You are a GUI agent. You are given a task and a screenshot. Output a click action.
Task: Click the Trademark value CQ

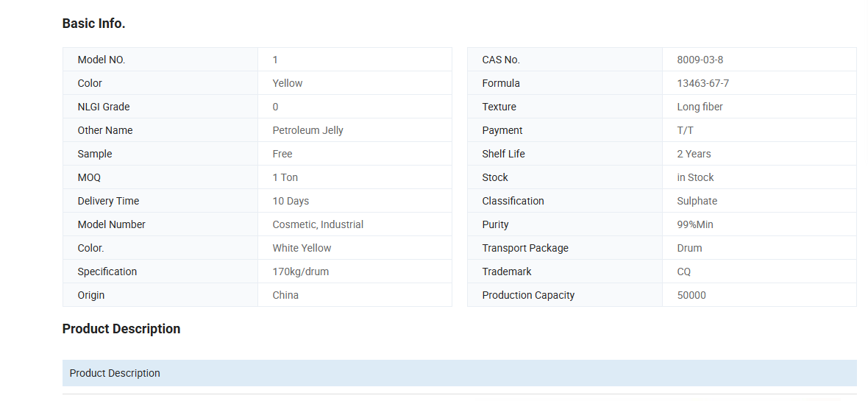coord(683,272)
